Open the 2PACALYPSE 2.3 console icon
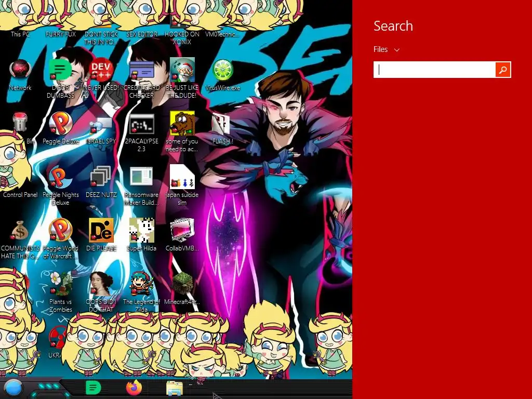The height and width of the screenshot is (399, 532). (141, 123)
